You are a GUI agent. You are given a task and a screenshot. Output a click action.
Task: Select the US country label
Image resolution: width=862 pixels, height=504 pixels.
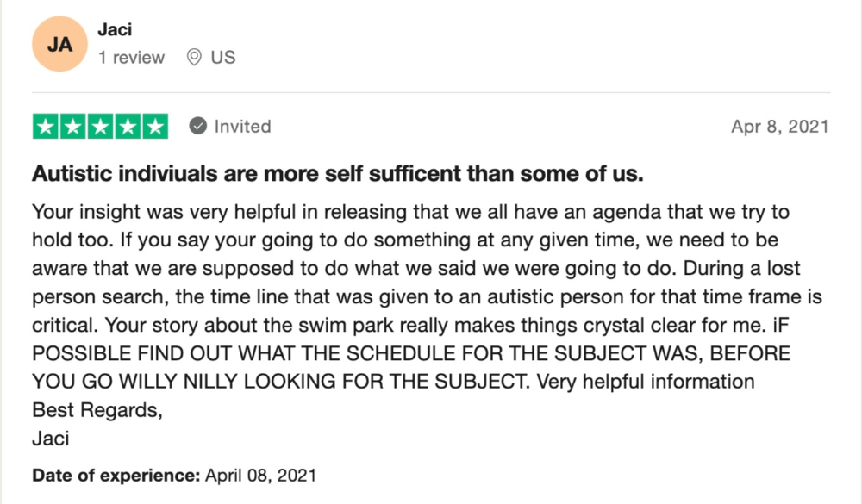223,58
